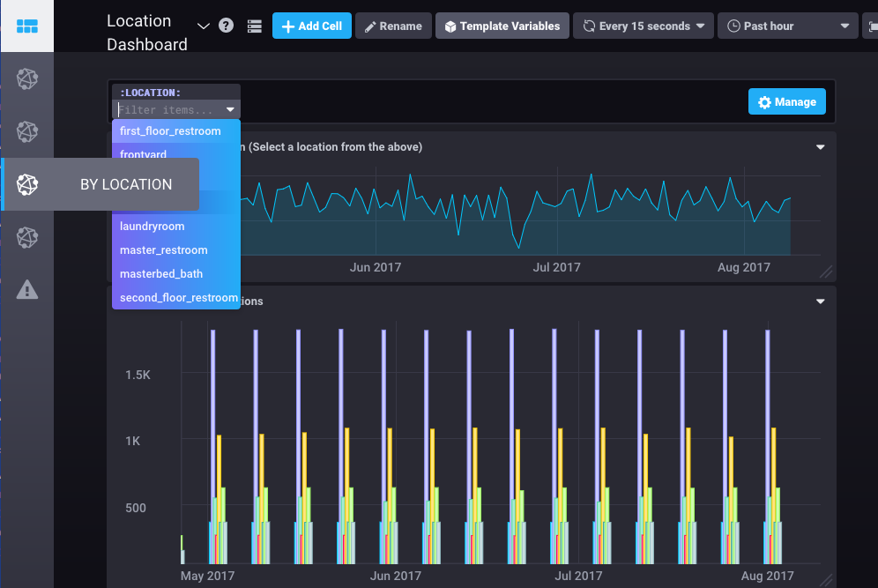Click the '1.5K' axis label
This screenshot has height=588, width=878.
pos(138,375)
